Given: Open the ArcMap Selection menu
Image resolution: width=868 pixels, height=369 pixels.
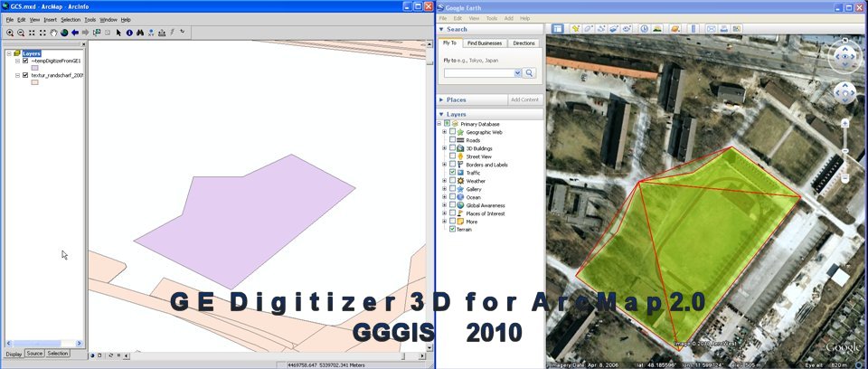Looking at the screenshot, I should coord(71,19).
